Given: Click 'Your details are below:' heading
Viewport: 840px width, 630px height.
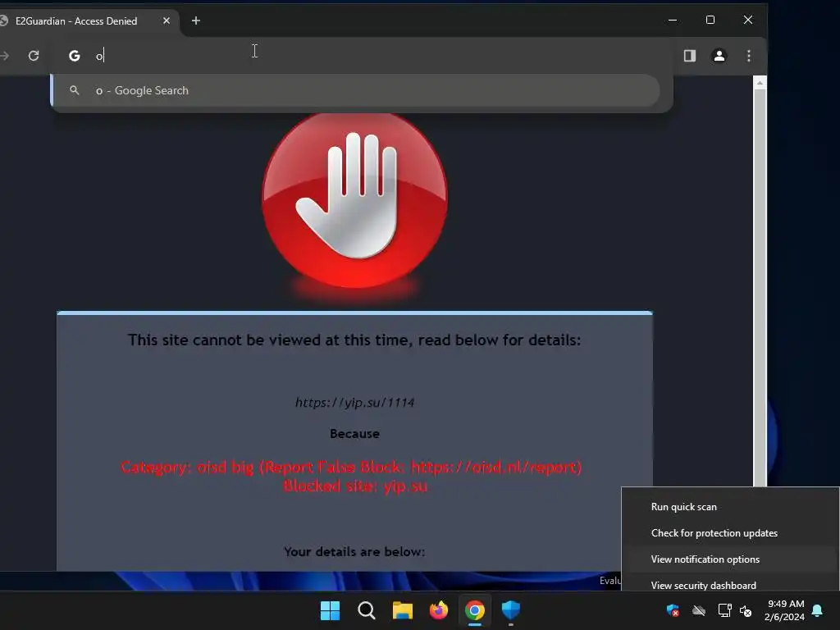Looking at the screenshot, I should (x=354, y=552).
